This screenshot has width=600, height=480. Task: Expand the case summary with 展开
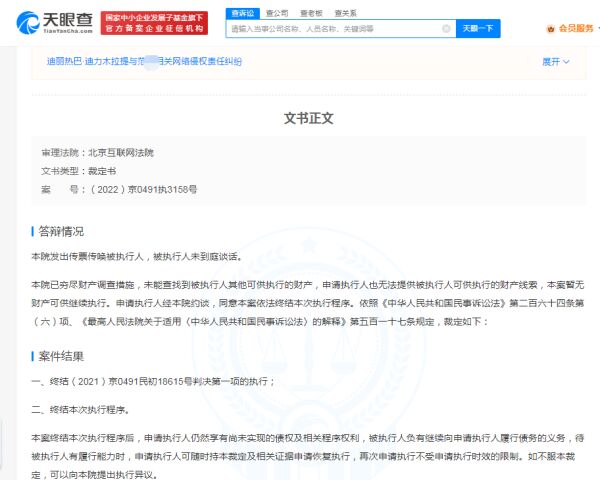click(555, 62)
